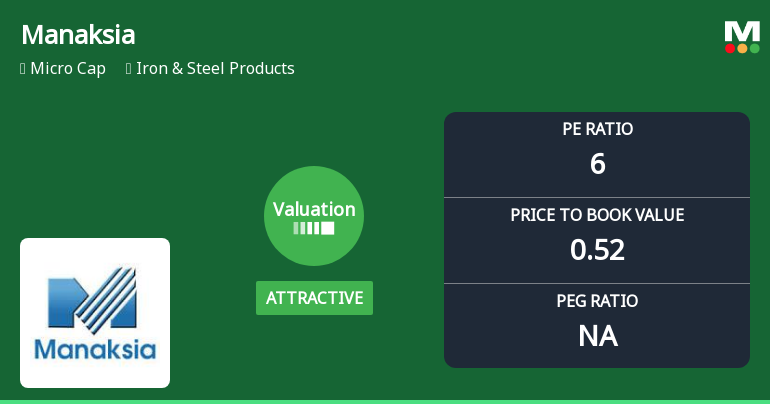Select the PE ratio value 6

click(x=597, y=164)
